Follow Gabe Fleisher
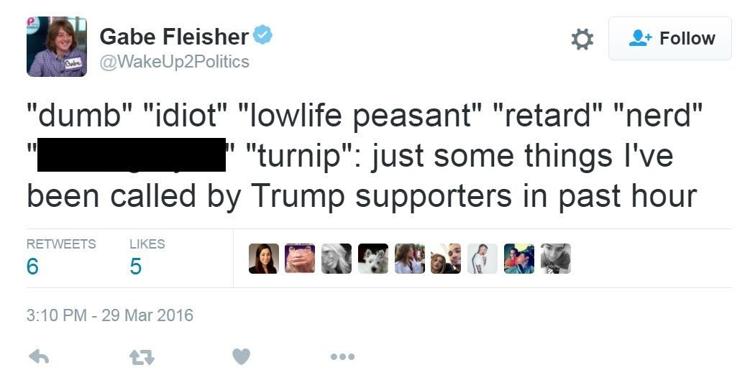The width and height of the screenshot is (750, 375). point(670,38)
